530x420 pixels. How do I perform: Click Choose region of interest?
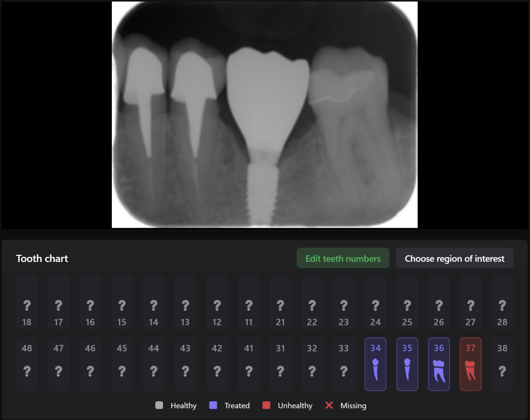click(x=454, y=258)
